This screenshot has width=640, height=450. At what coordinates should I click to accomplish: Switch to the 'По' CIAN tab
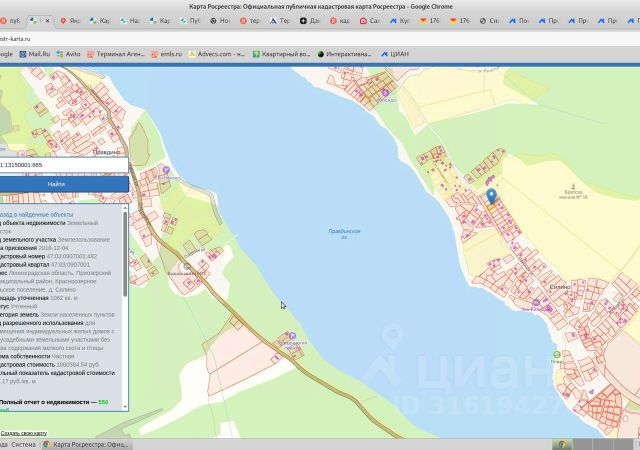pyautogui.click(x=519, y=20)
